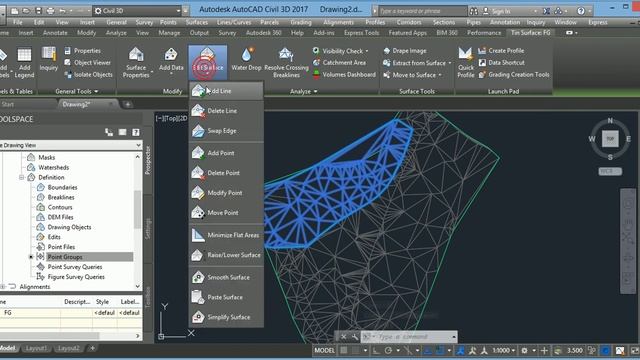This screenshot has width=640, height=360.
Task: Open the Civil 3D workspace dropdown
Action: click(138, 11)
